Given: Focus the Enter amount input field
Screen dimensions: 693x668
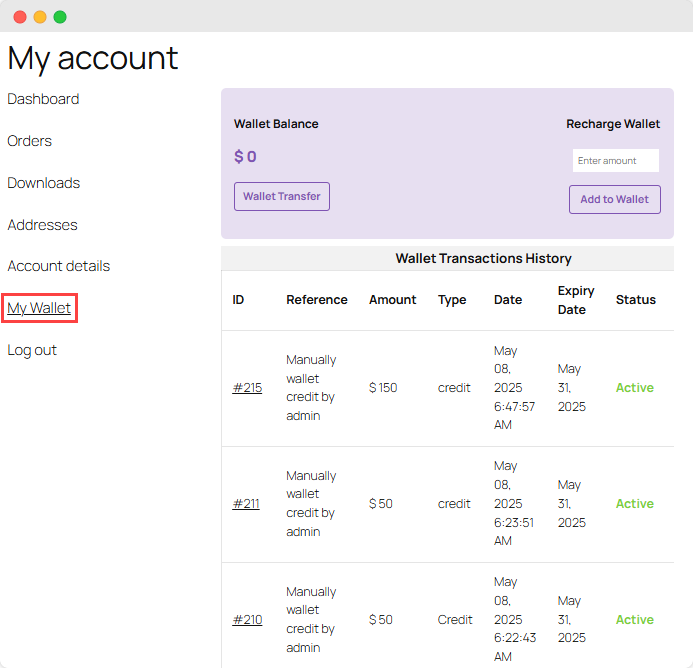Looking at the screenshot, I should pos(615,160).
